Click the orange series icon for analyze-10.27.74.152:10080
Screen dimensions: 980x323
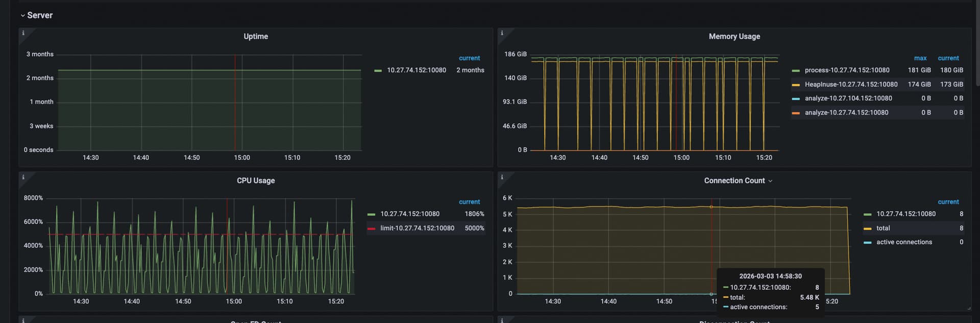click(796, 113)
